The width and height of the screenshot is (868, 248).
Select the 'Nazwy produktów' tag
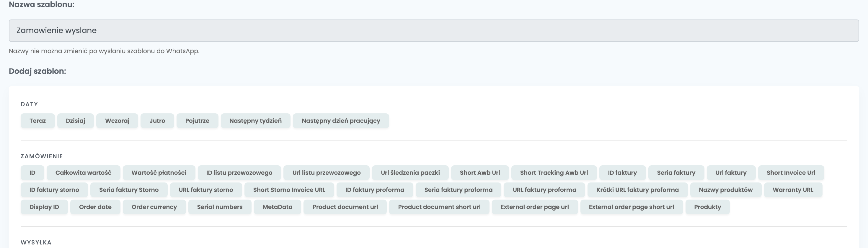point(726,190)
